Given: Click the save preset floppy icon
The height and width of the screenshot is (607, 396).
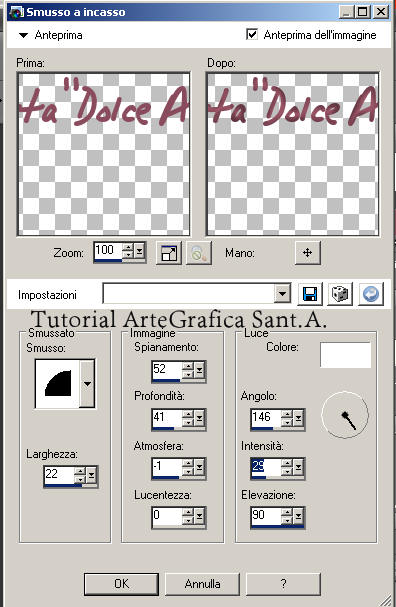Looking at the screenshot, I should (x=310, y=294).
